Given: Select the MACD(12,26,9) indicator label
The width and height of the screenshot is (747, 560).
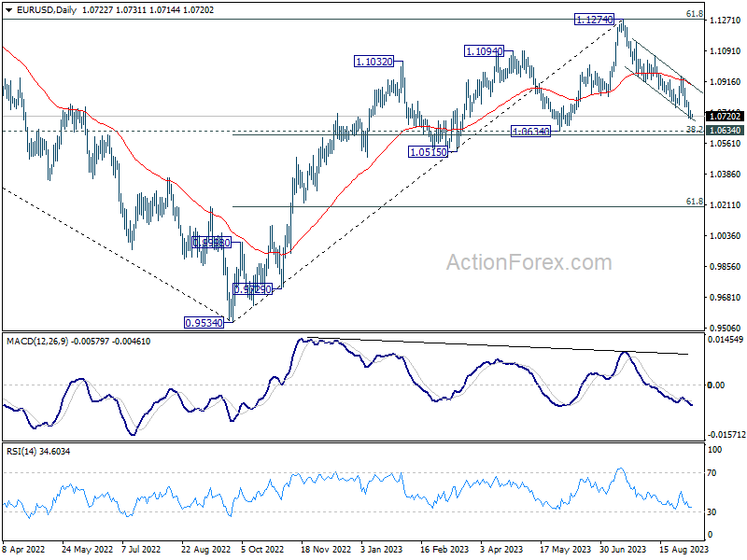Looking at the screenshot, I should [x=37, y=342].
